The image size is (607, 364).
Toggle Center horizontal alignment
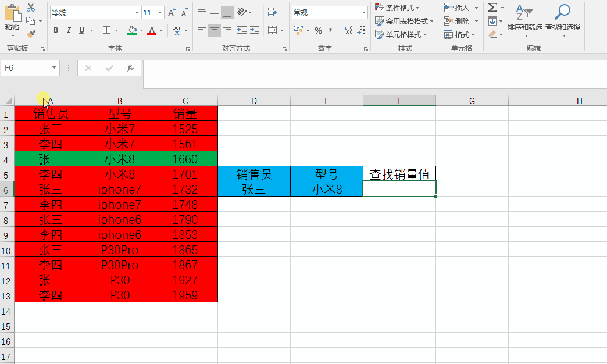215,30
